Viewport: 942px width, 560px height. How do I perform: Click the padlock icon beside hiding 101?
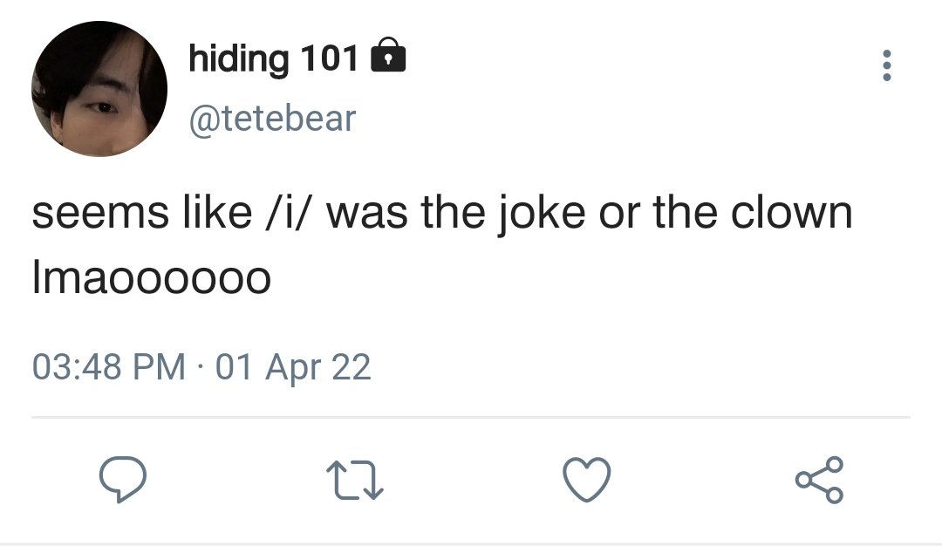pyautogui.click(x=388, y=55)
